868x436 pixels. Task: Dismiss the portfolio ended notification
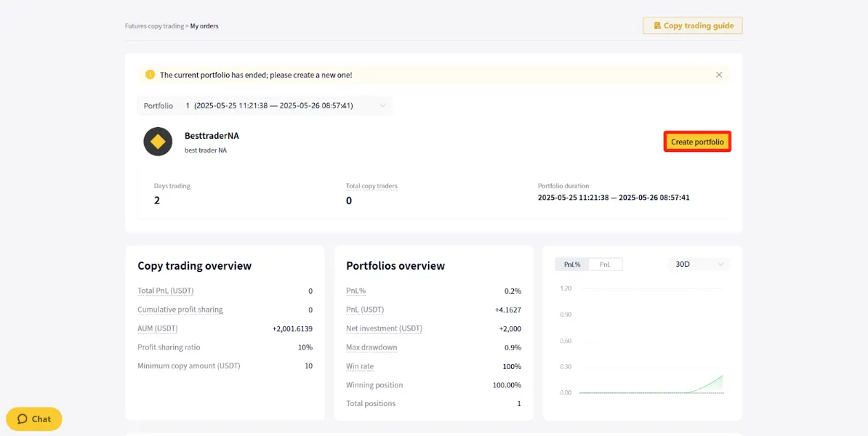[x=719, y=75]
